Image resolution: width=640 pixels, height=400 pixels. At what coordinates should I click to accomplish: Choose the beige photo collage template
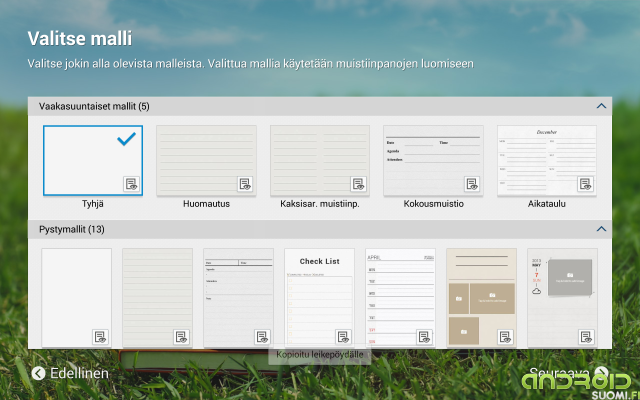[482, 298]
